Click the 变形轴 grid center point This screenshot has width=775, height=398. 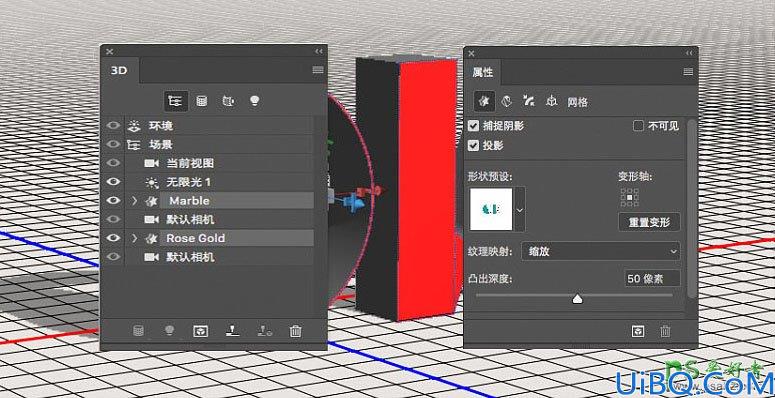[x=629, y=197]
